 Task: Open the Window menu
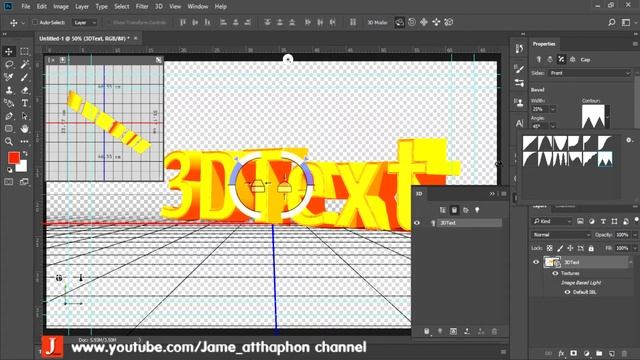pos(198,7)
